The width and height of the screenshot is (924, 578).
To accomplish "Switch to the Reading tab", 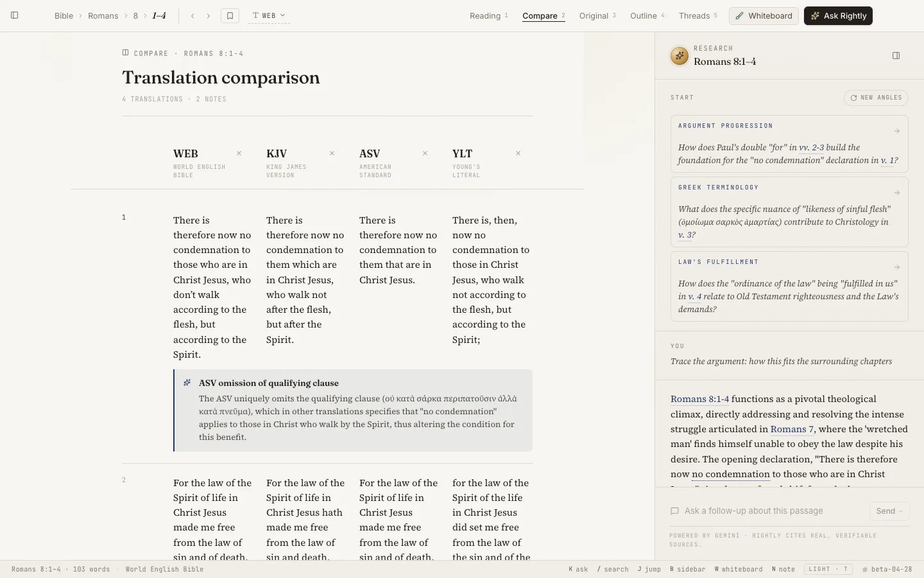I will 489,15.
